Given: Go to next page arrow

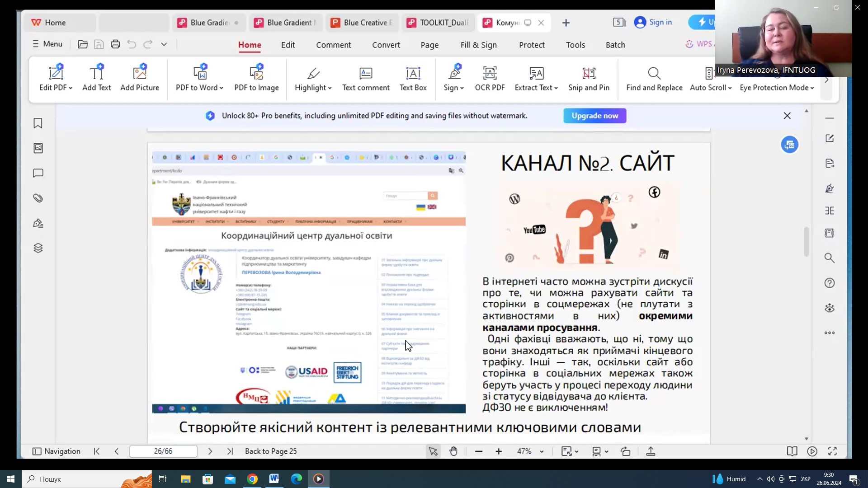Looking at the screenshot, I should coord(210,451).
